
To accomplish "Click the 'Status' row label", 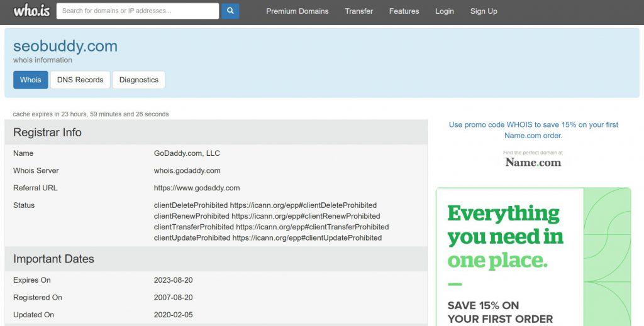I will 24,205.
